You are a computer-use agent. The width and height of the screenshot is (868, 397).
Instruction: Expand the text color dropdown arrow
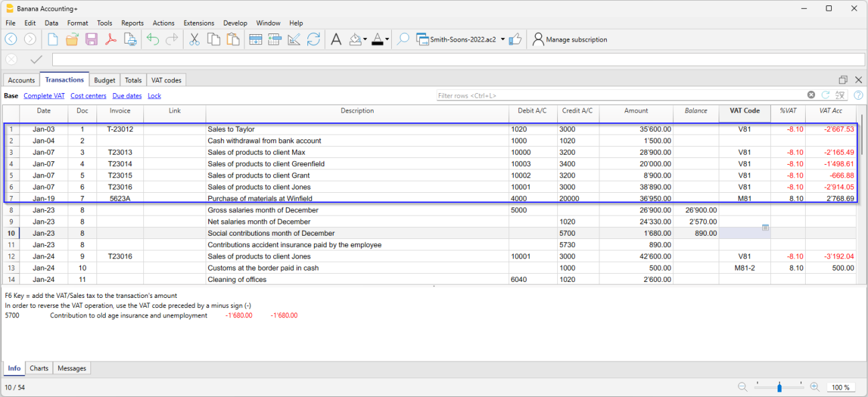pyautogui.click(x=387, y=39)
